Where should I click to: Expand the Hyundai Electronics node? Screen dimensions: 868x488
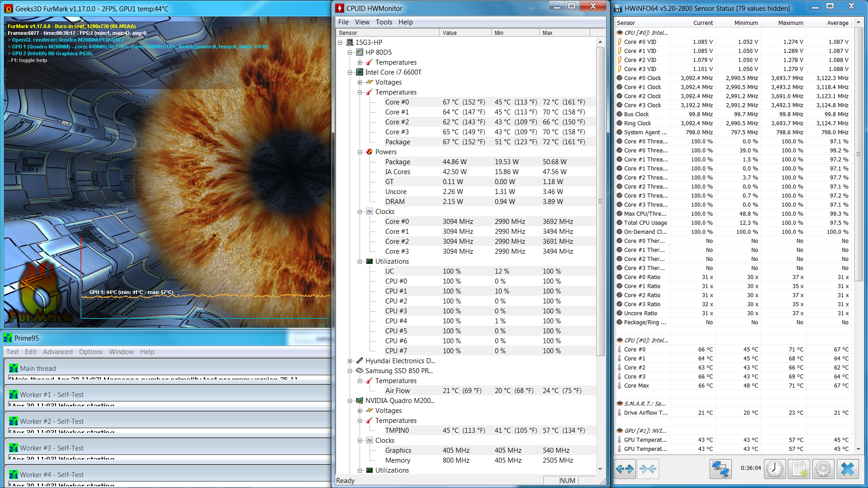(350, 361)
